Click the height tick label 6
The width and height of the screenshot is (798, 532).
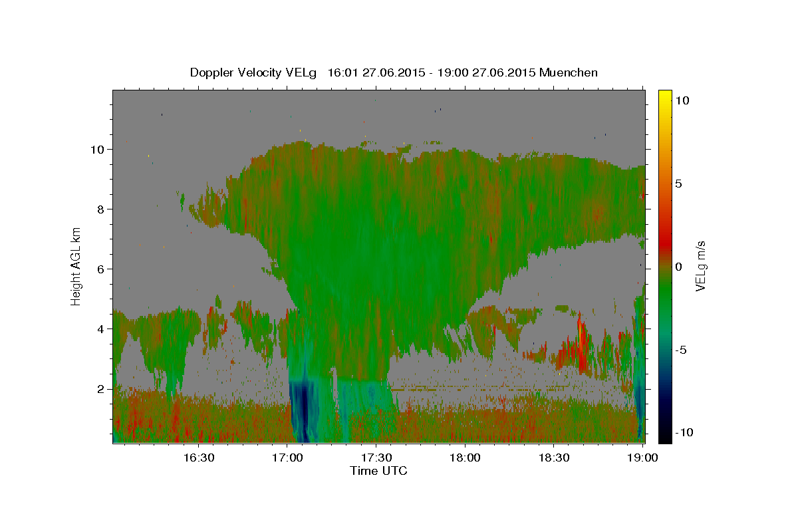coord(102,269)
